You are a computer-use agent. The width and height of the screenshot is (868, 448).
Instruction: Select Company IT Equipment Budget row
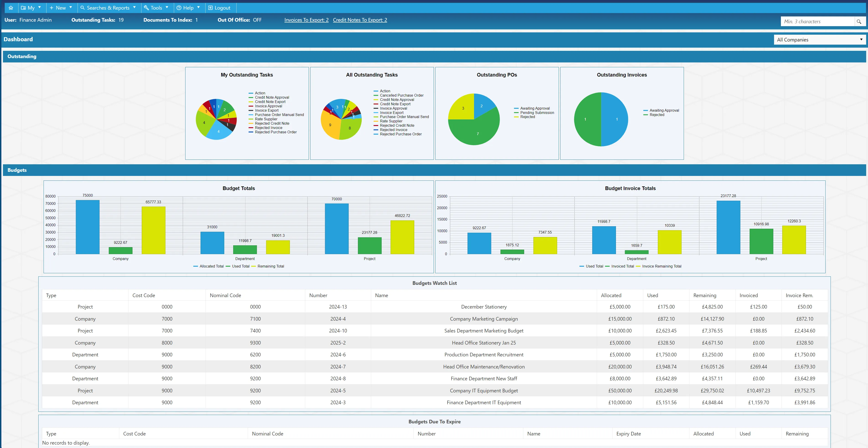[x=484, y=391]
